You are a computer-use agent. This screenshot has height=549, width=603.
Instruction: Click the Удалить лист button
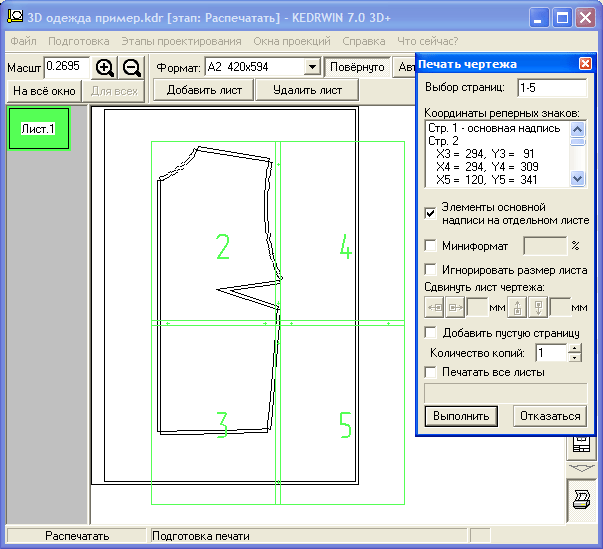[x=307, y=90]
